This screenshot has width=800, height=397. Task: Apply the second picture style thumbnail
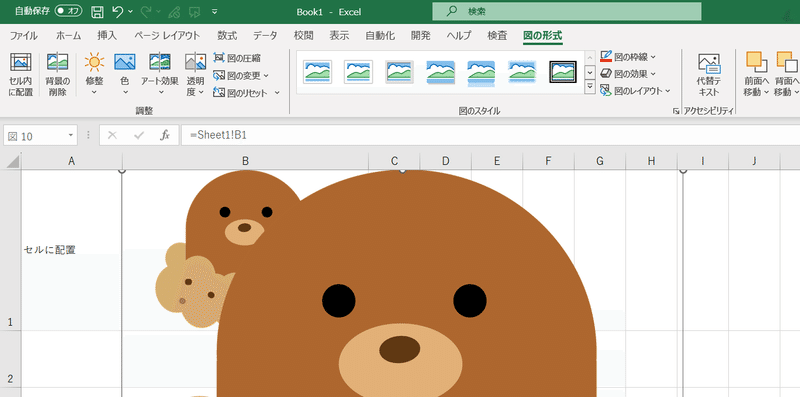pyautogui.click(x=358, y=71)
